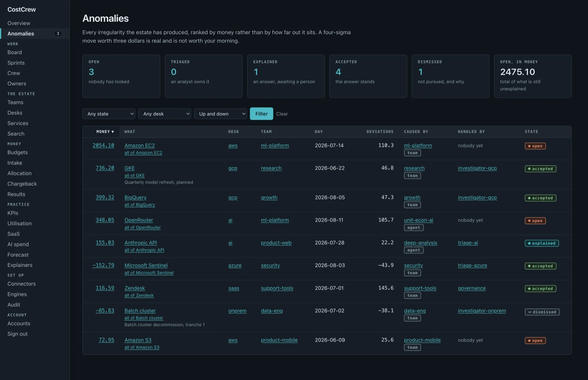Open the Any desk dropdown
Image resolution: width=588 pixels, height=380 pixels.
(x=164, y=114)
